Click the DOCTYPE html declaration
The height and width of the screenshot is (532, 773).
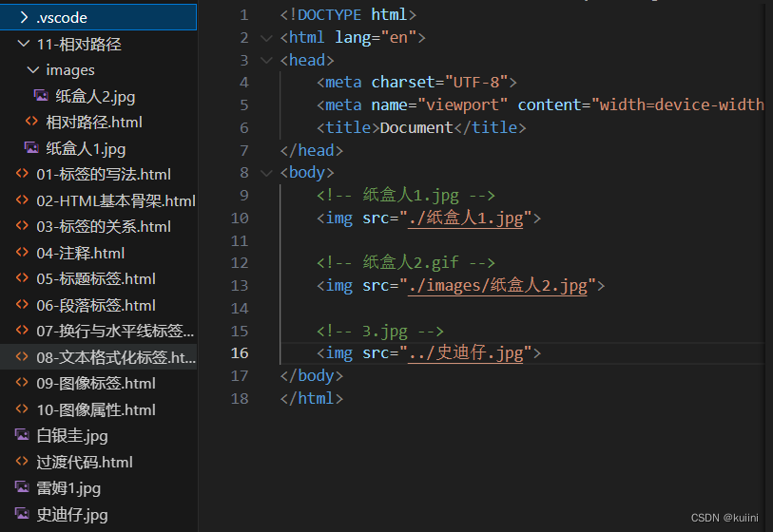[x=348, y=15]
